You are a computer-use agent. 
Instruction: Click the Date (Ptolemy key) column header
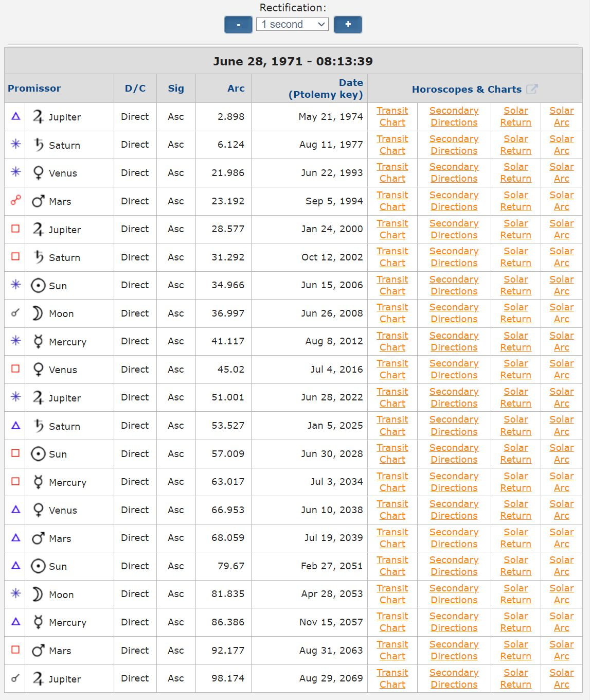click(326, 89)
